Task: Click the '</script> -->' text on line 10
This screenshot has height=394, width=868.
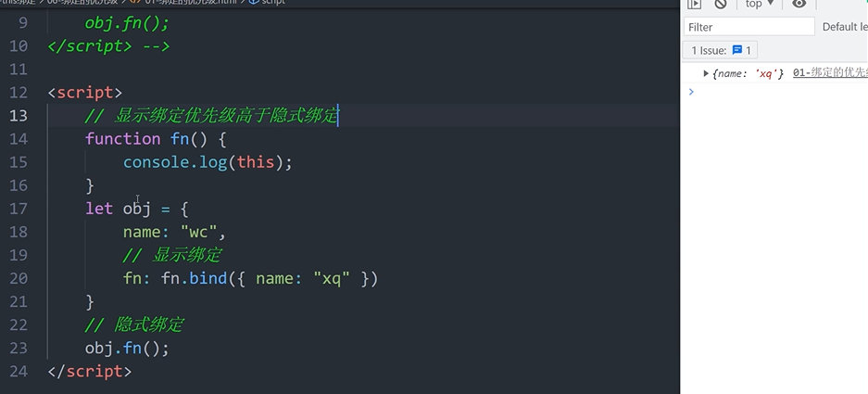Action: click(108, 46)
